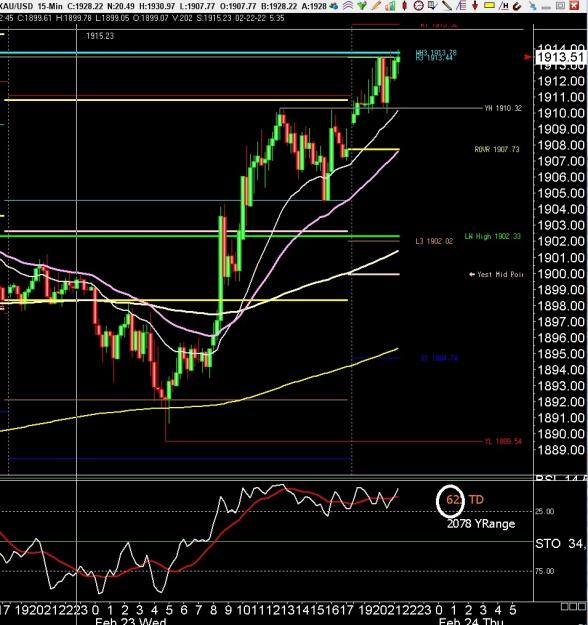
Task: Select the orange pencil drawing tool
Action: [x=376, y=6]
